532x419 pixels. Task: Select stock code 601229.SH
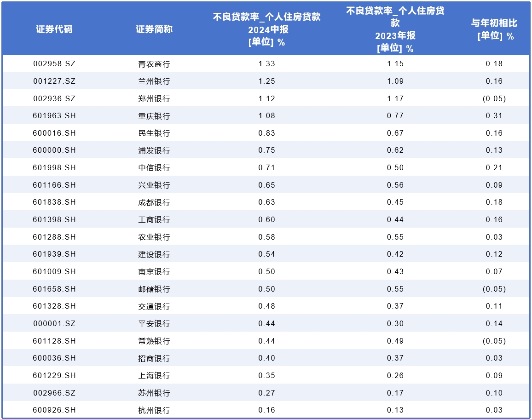pos(54,376)
